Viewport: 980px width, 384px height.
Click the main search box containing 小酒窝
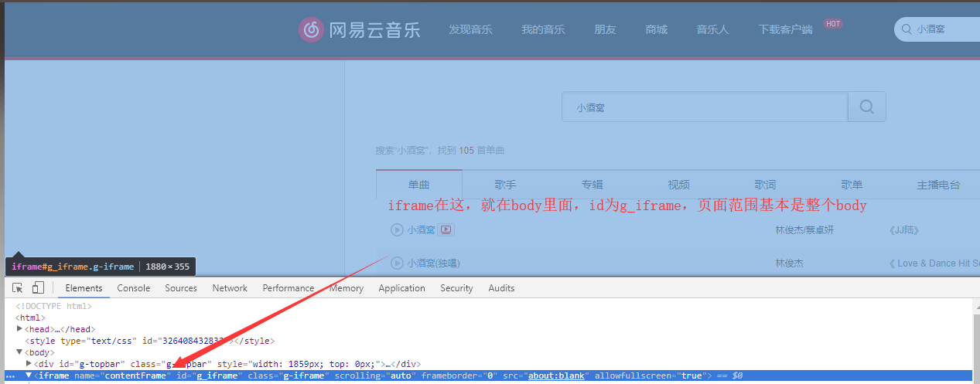tap(705, 107)
